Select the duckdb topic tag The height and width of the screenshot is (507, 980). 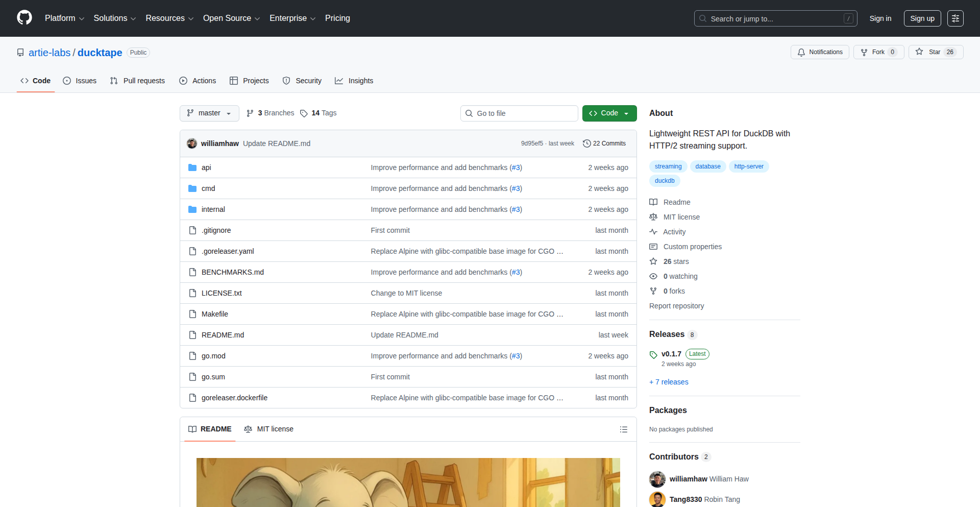tap(665, 181)
